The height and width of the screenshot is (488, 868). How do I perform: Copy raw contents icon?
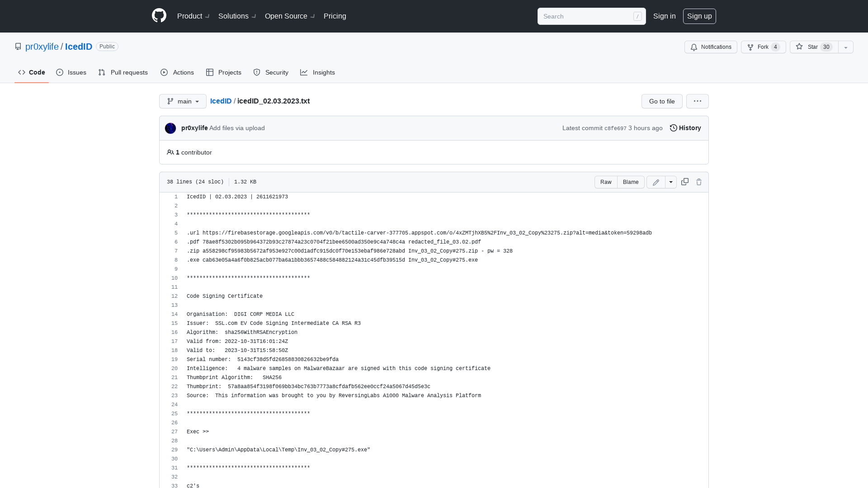tap(685, 182)
